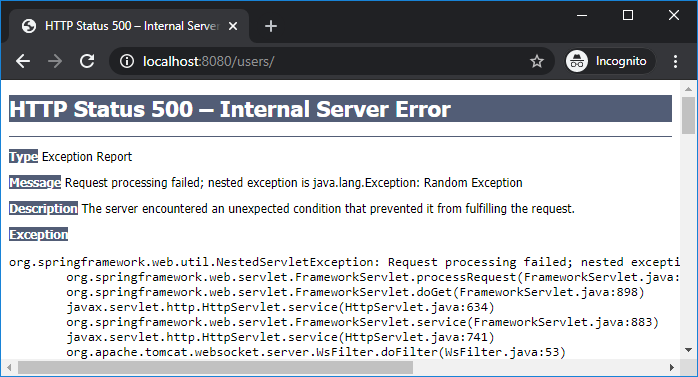Reload the page with the refresh icon
Viewport: 698px width, 377px height.
click(87, 61)
